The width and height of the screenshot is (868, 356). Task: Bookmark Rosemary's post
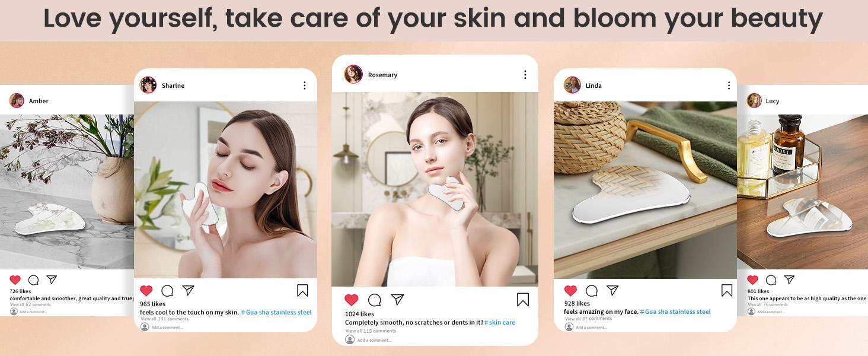pos(523,300)
